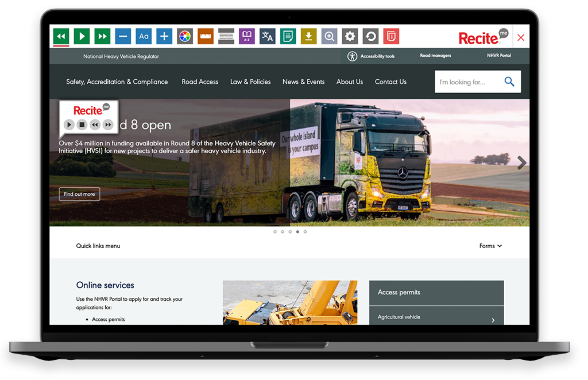
Task: Open the Law & Policies menu
Action: tap(250, 82)
